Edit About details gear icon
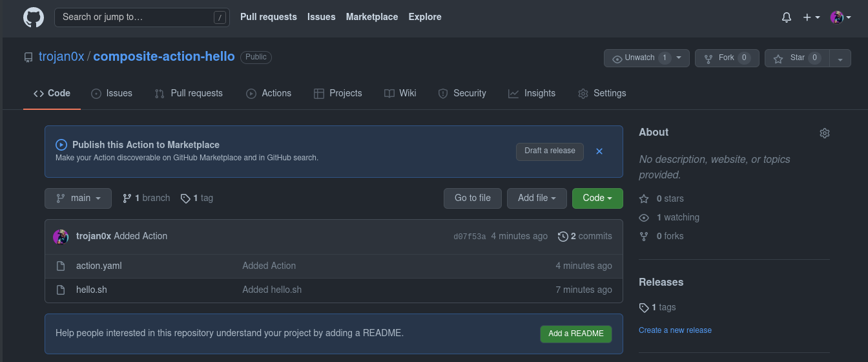This screenshot has width=868, height=362. [x=825, y=133]
